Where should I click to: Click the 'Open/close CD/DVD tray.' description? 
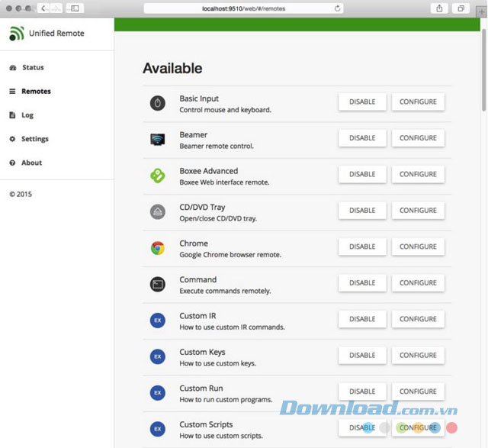click(218, 219)
